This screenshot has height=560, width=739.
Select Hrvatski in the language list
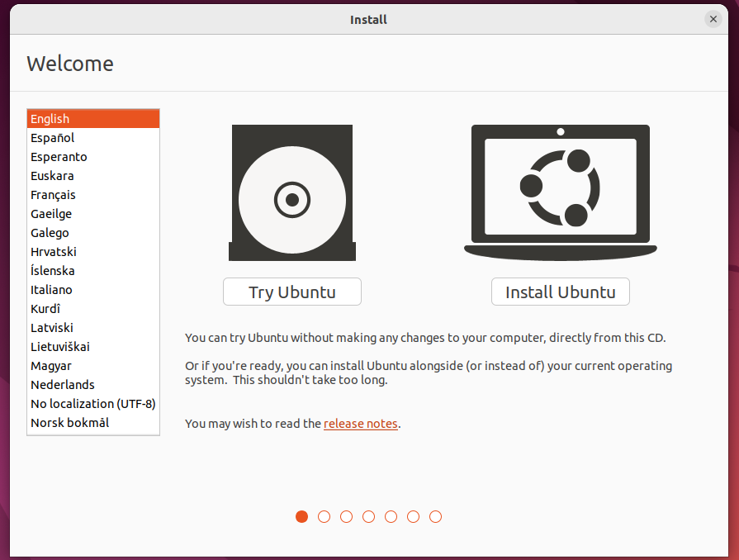coord(93,252)
